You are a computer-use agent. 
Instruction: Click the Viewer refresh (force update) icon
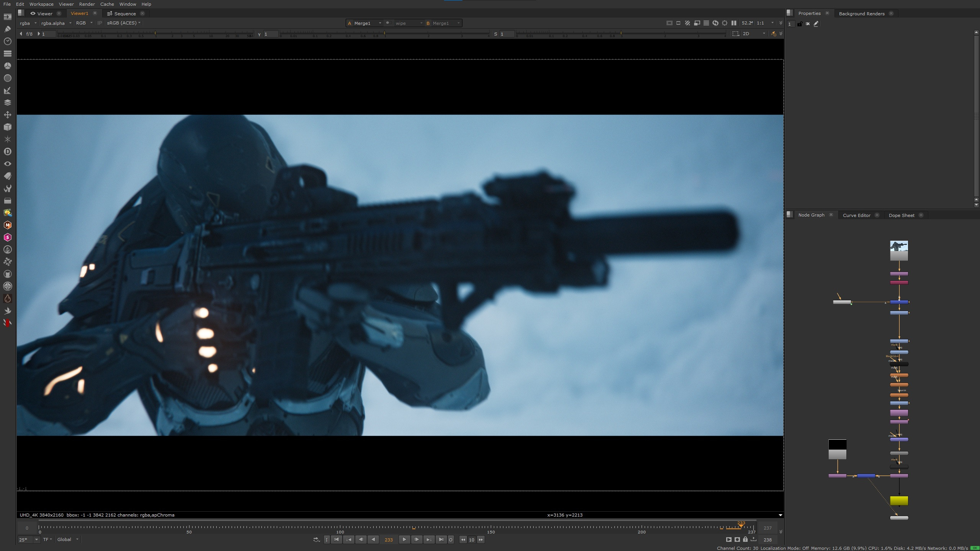click(x=715, y=23)
